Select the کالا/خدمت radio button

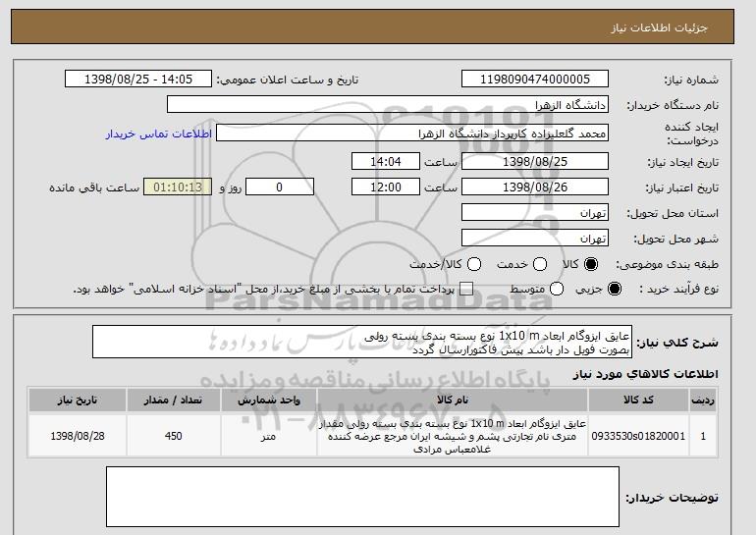(x=474, y=264)
